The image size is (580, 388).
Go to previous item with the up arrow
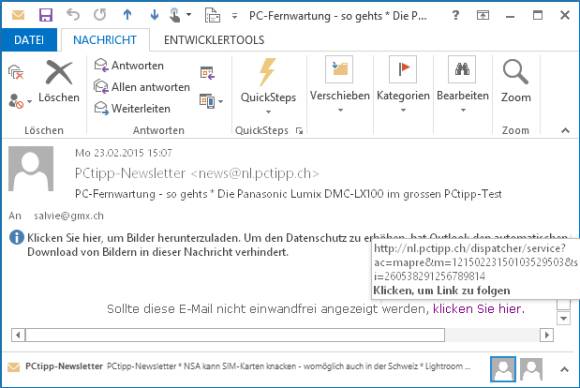127,15
